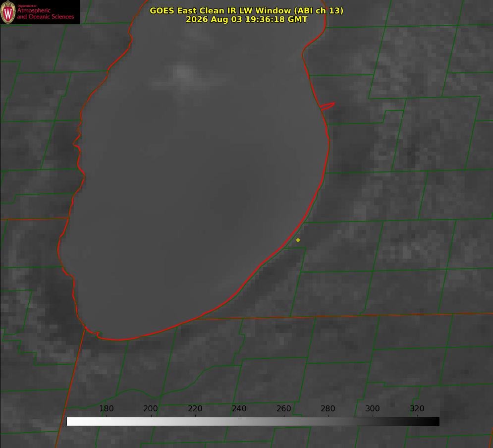Click the black end of the colorbar
Screen dimensions: 493x448
point(433,422)
